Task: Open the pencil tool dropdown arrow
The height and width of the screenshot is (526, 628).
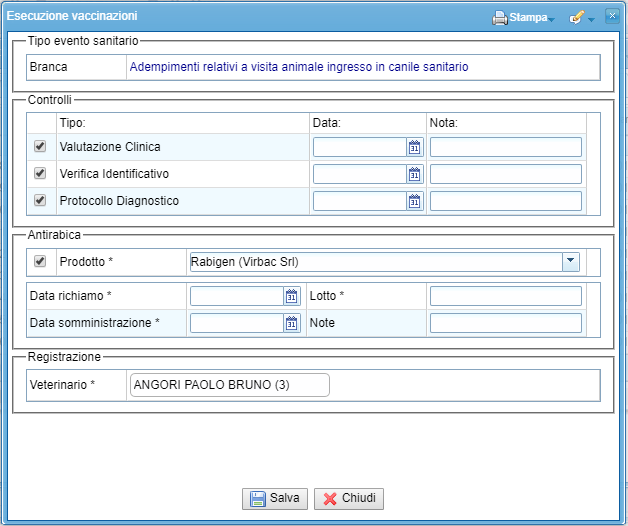Action: [591, 19]
